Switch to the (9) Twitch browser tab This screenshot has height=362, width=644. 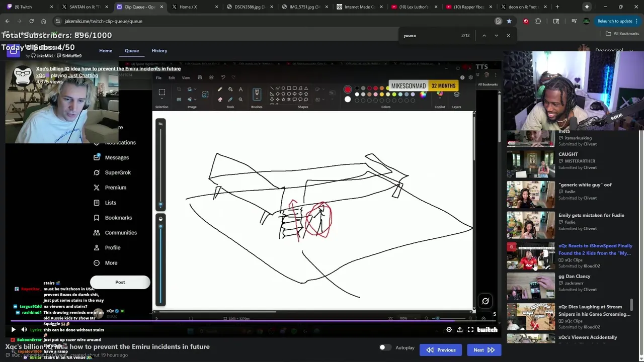tap(30, 7)
